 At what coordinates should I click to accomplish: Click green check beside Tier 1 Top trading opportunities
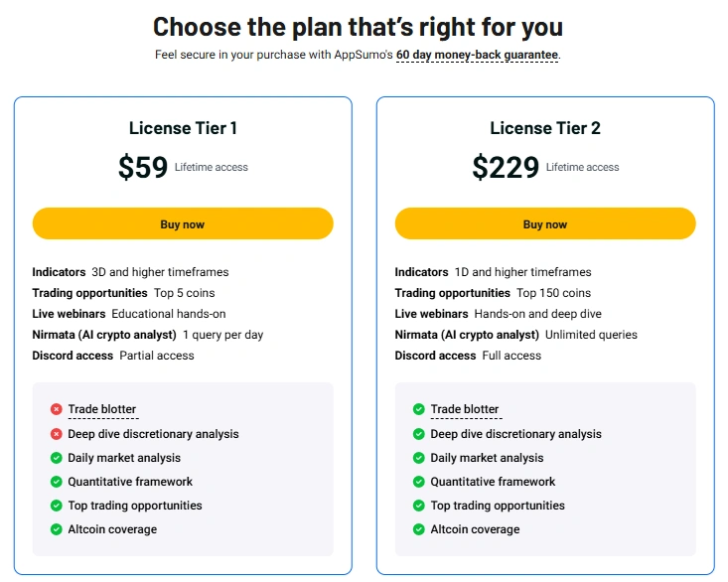point(57,506)
